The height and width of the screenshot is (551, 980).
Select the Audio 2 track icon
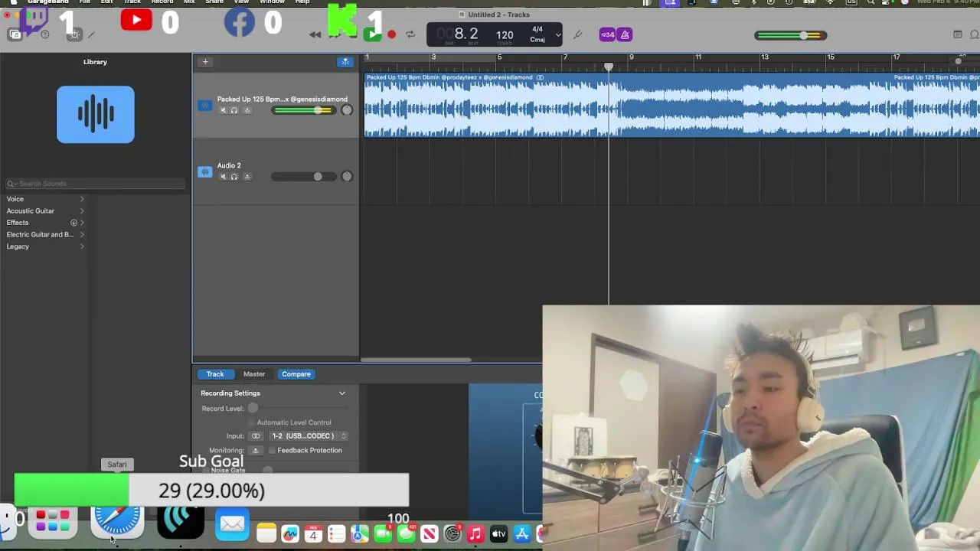pyautogui.click(x=204, y=171)
